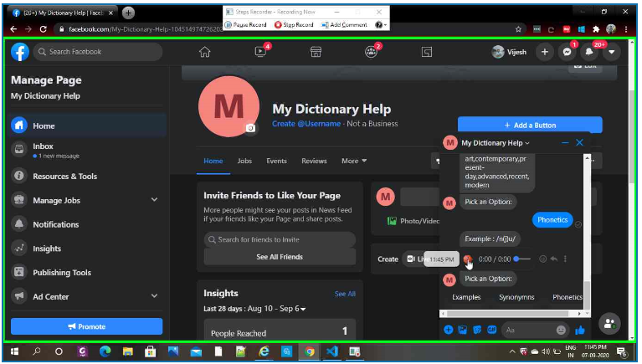Open Resources & Tools in sidebar

tap(87, 176)
